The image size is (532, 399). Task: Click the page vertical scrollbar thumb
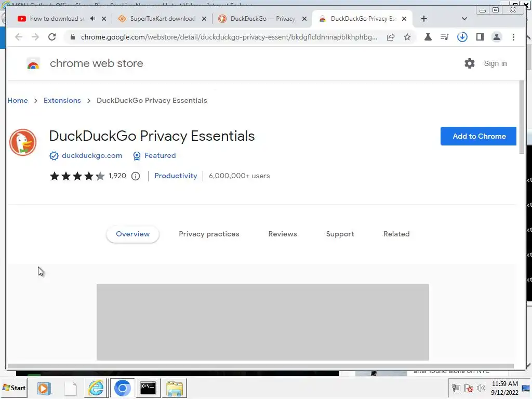pos(522,117)
